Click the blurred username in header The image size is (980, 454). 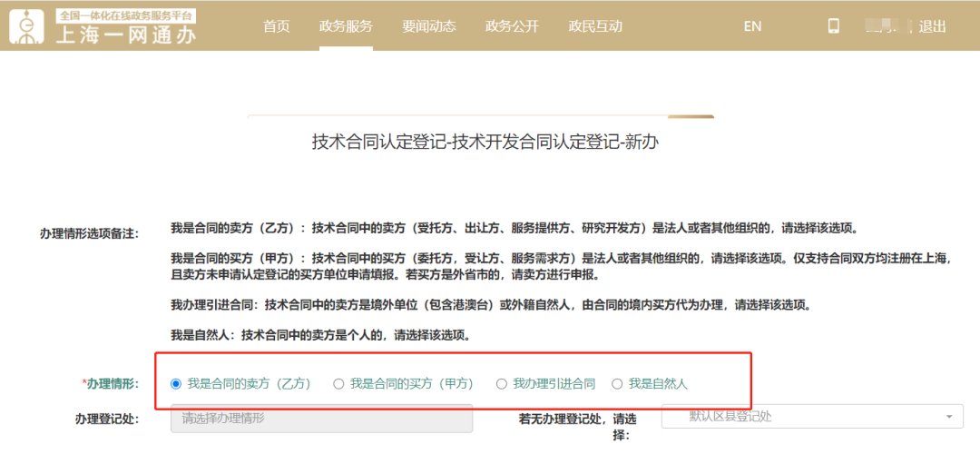[888, 26]
